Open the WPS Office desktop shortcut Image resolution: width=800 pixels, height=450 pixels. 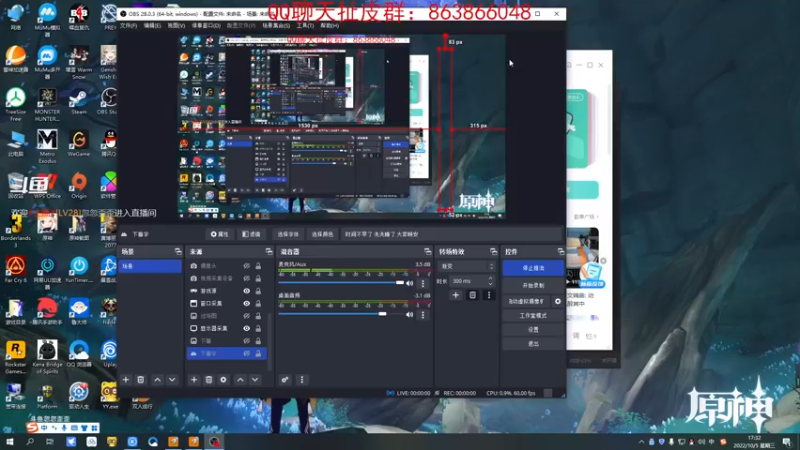47,186
